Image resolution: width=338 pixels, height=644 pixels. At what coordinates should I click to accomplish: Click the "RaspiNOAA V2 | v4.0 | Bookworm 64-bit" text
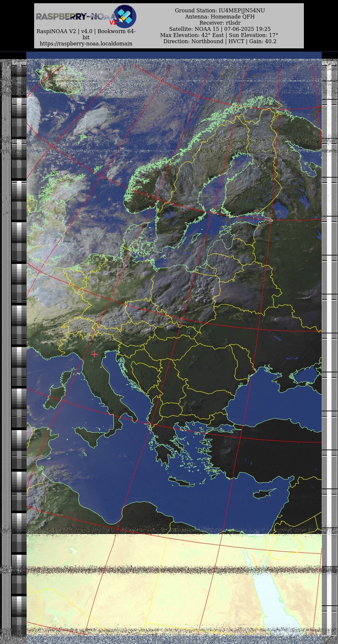86,34
